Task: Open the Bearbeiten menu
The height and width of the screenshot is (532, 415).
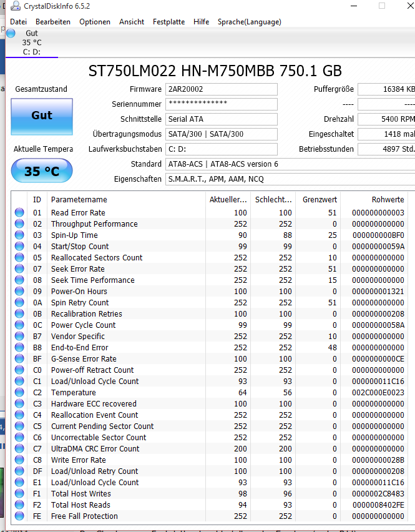Action: [53, 22]
